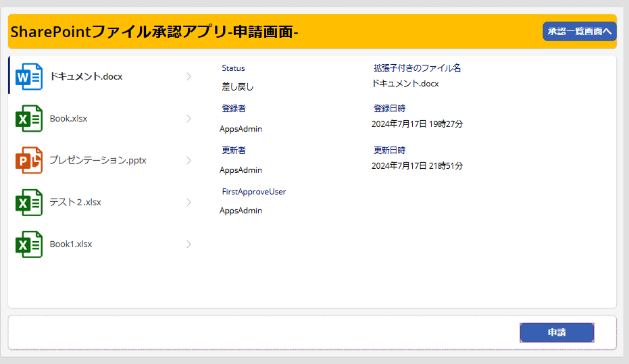Click the 更新者 label

tap(234, 151)
